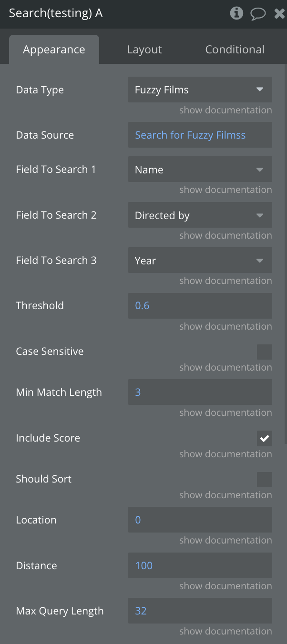Expand the Field To Search 1 dropdown
The width and height of the screenshot is (287, 644).
(x=200, y=170)
